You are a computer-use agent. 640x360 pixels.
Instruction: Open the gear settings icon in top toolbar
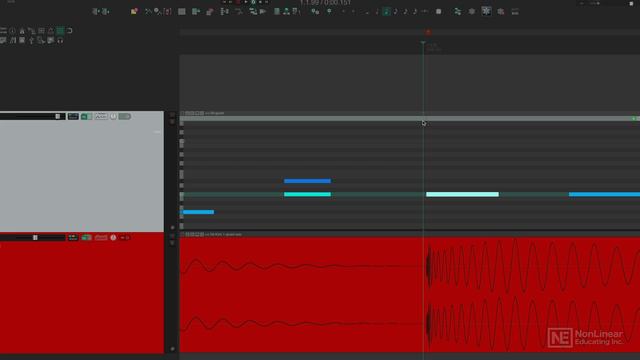(x=472, y=12)
